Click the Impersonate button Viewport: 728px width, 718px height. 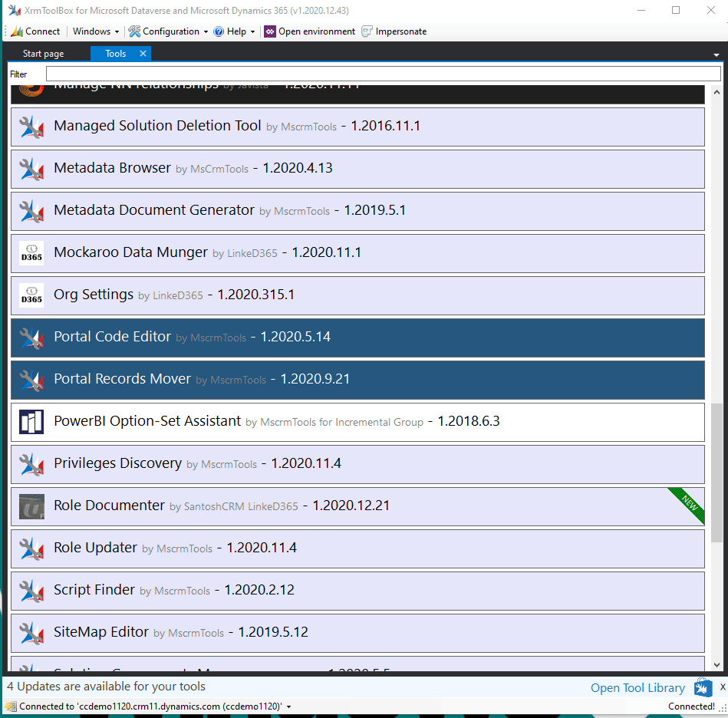point(394,31)
